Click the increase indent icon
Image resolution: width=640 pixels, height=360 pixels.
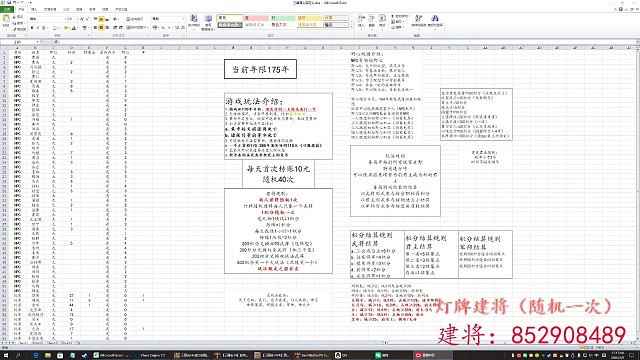[120, 27]
